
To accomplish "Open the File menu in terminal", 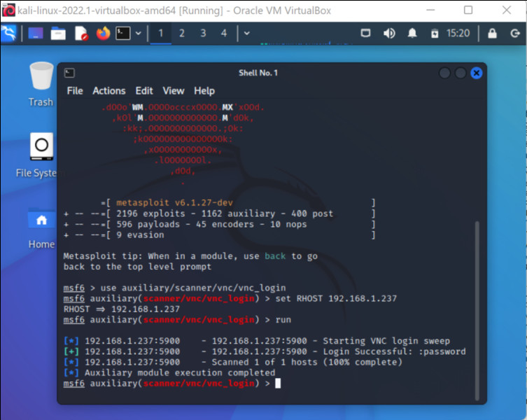I will [75, 91].
